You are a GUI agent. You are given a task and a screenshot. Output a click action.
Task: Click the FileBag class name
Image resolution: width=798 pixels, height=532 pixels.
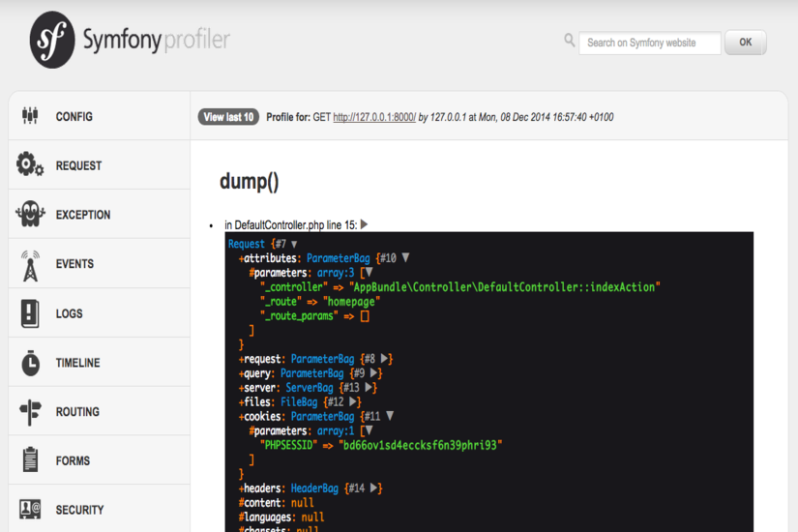click(299, 401)
